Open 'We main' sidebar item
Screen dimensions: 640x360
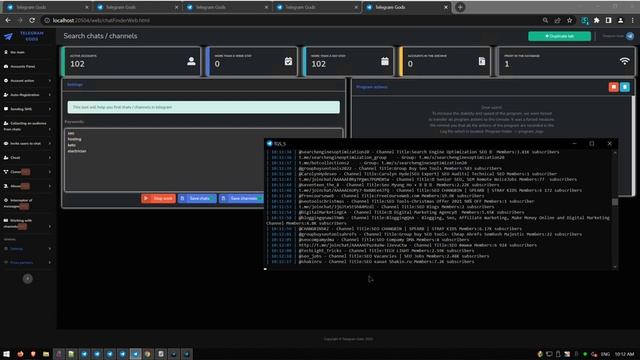tap(17, 52)
